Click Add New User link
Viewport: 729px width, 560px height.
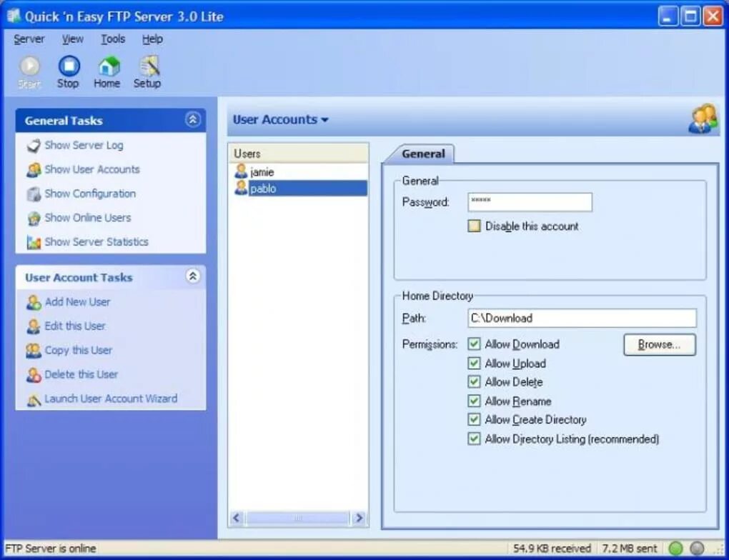pyautogui.click(x=78, y=302)
